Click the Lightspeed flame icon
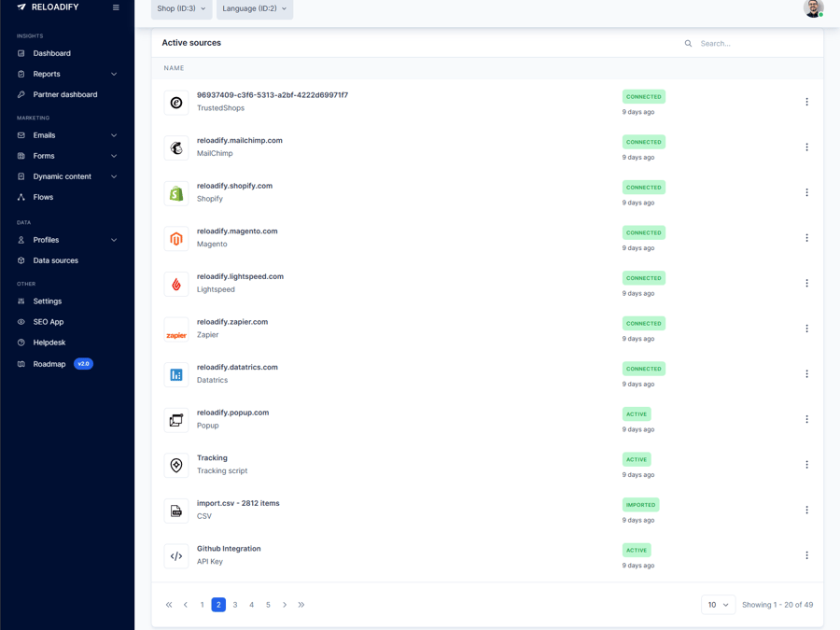The height and width of the screenshot is (630, 840). tap(175, 283)
